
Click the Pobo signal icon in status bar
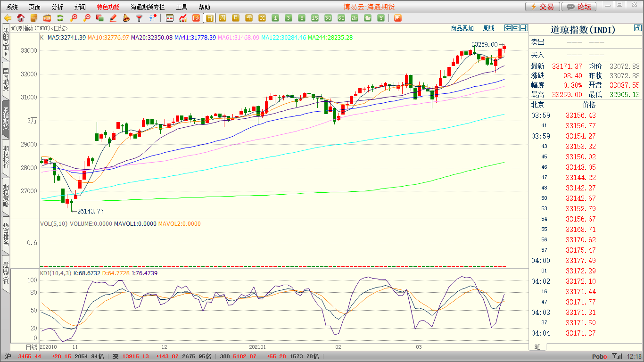pyautogui.click(x=617, y=356)
